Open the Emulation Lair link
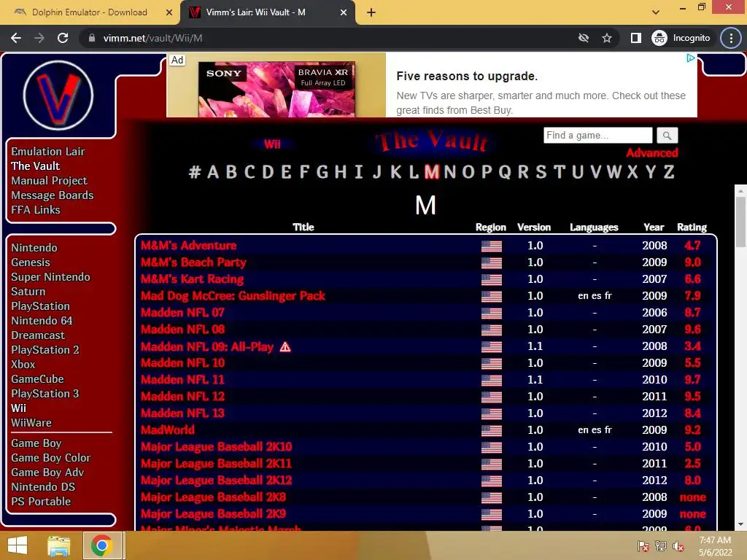The width and height of the screenshot is (747, 560). (48, 152)
